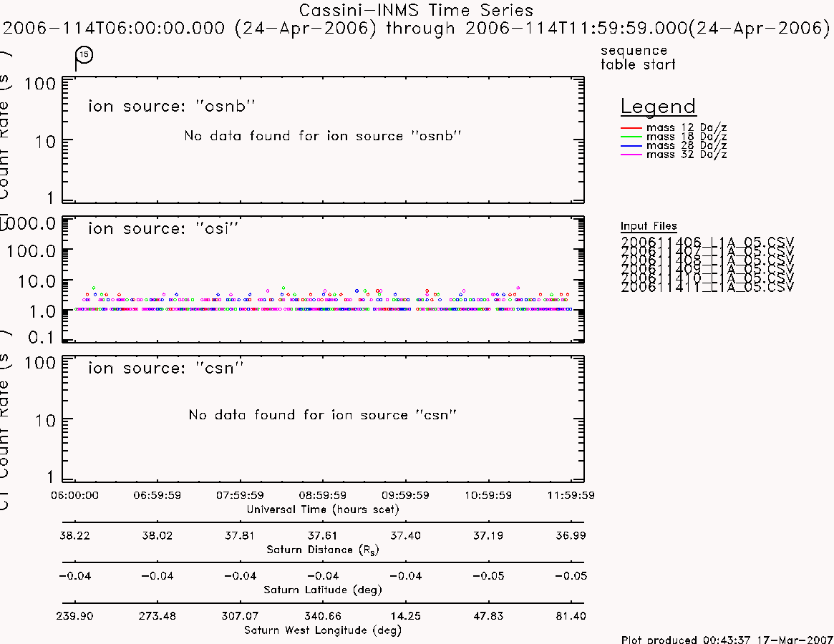Click the 0.1 tick label of the osi panel
This screenshot has height=644, width=834.
click(42, 337)
